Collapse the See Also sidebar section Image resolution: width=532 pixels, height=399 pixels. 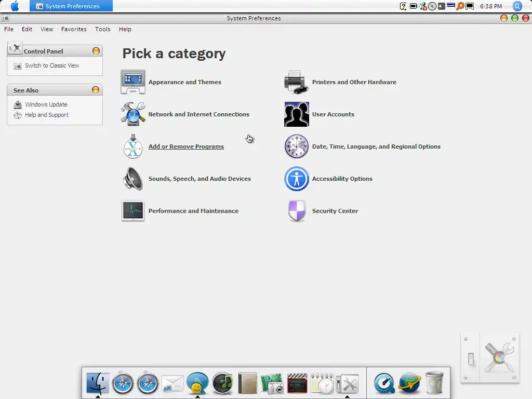(x=96, y=90)
